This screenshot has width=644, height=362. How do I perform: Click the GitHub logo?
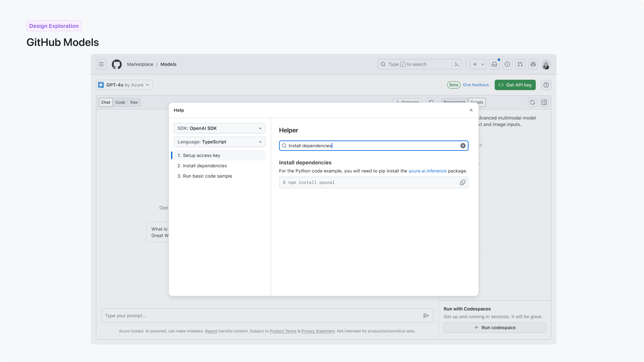[116, 64]
